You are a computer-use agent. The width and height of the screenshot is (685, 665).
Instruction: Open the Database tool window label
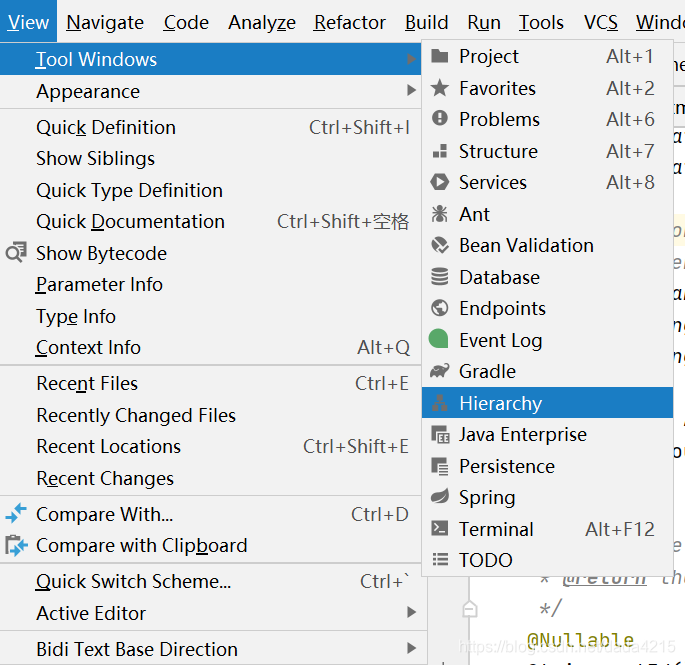499,277
